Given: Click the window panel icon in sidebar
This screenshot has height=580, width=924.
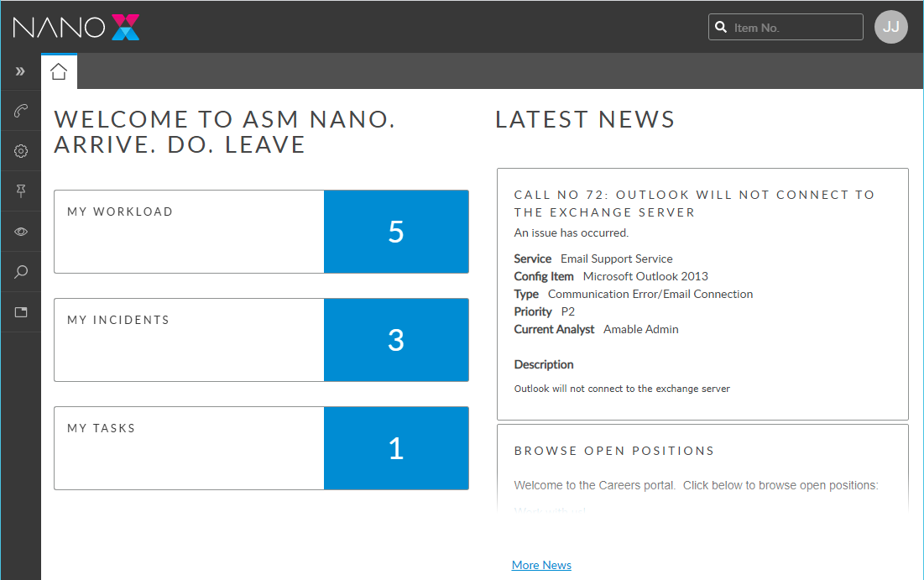Looking at the screenshot, I should click(x=21, y=312).
